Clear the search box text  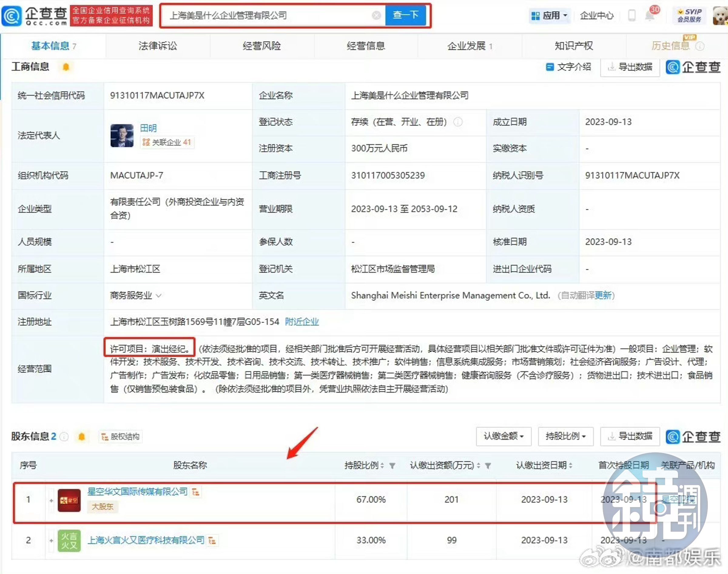pyautogui.click(x=376, y=15)
